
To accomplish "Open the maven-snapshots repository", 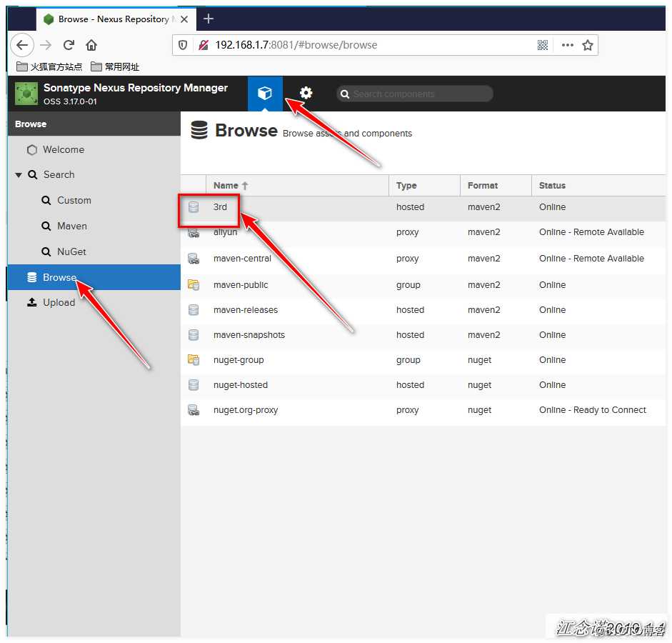I will click(423, 335).
